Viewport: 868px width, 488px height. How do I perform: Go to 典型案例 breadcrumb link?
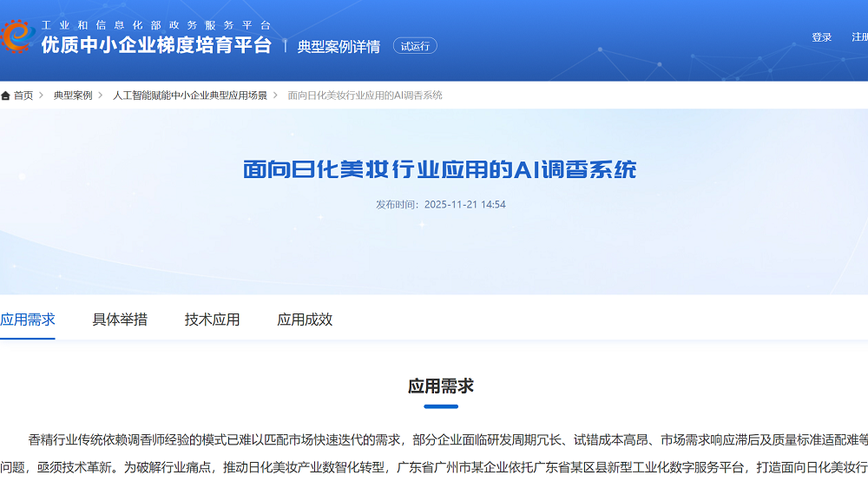(73, 96)
